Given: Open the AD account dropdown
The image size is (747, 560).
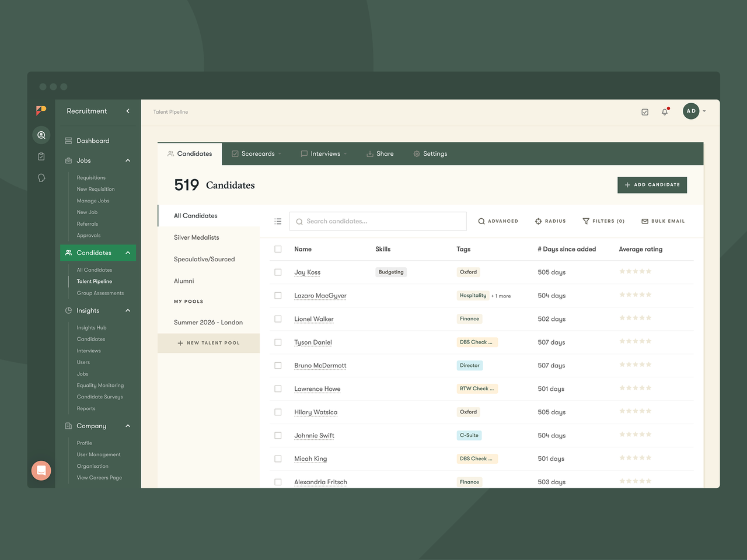Looking at the screenshot, I should (x=694, y=111).
